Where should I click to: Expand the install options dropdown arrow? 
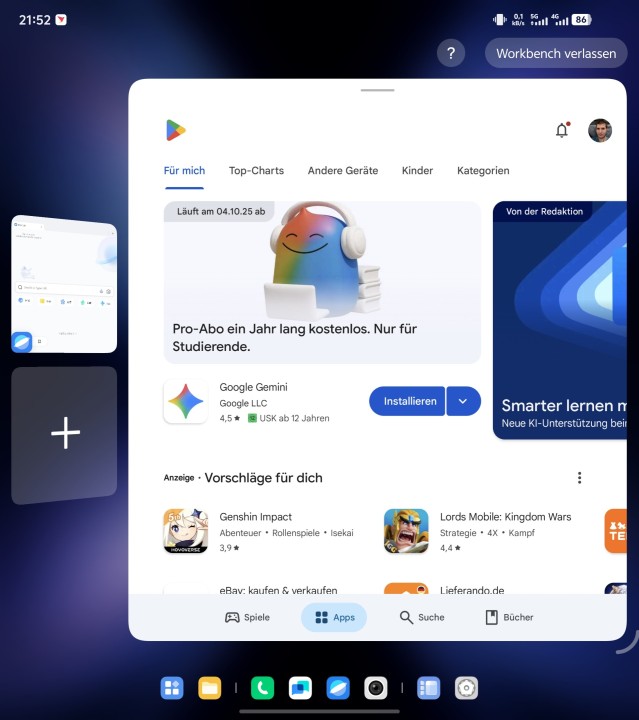pyautogui.click(x=463, y=401)
